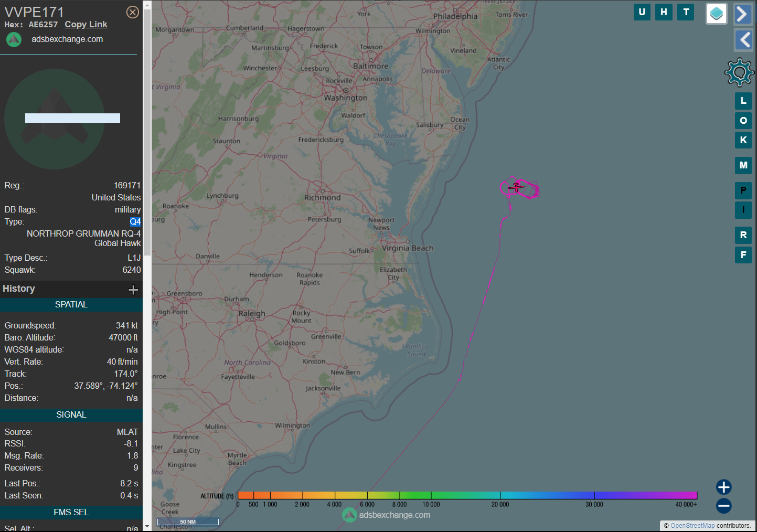
Task: Click the NORTHROP GRUMMAN RQ-4 Global Hawk text
Action: 84,239
